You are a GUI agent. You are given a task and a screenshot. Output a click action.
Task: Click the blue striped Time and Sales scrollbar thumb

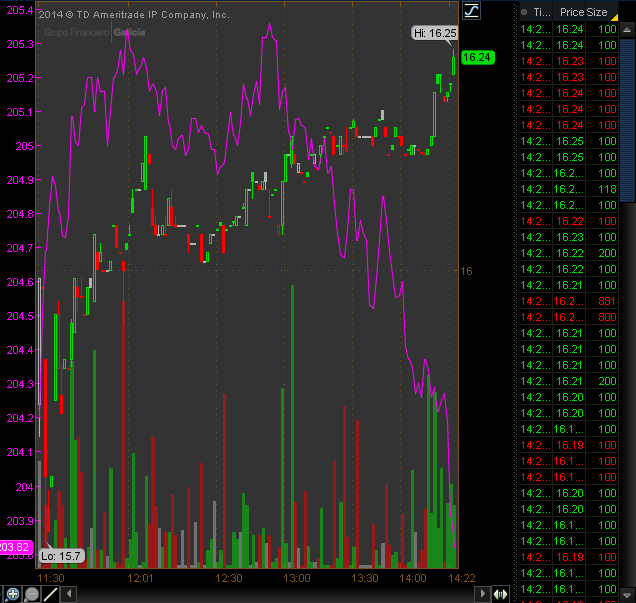(627, 120)
